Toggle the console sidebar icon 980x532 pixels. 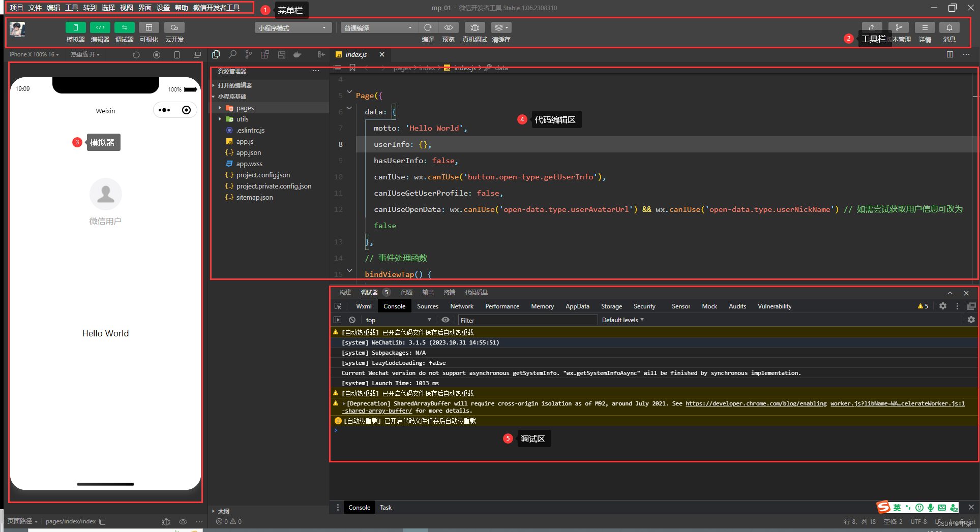337,320
